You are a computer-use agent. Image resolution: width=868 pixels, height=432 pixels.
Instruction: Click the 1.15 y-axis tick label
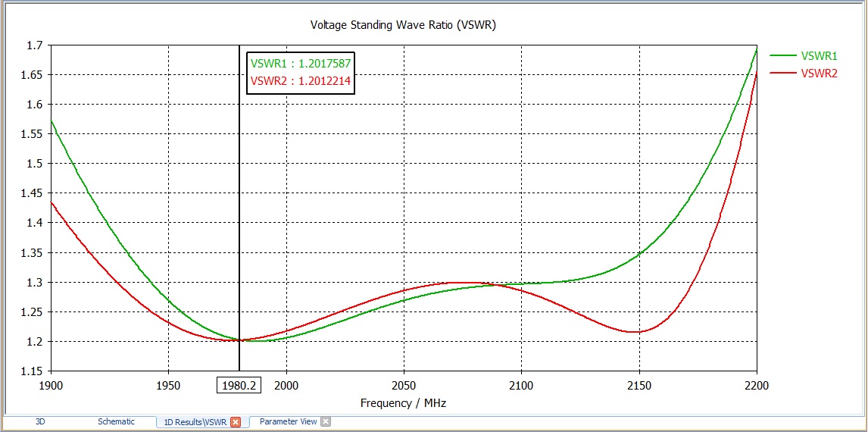(32, 371)
